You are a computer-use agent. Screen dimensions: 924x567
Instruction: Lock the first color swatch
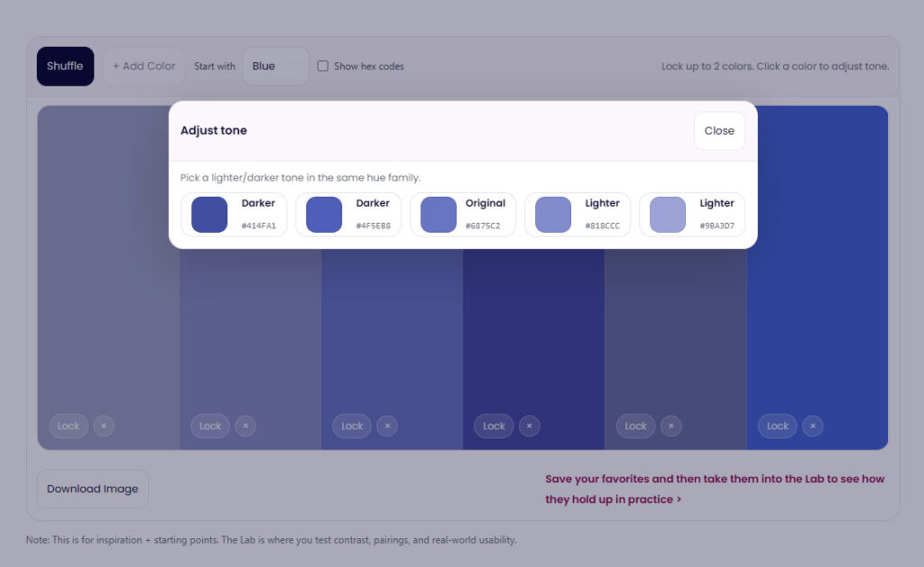pos(69,425)
